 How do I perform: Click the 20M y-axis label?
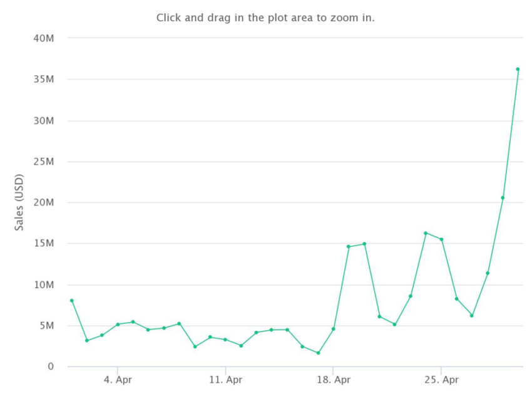[44, 203]
